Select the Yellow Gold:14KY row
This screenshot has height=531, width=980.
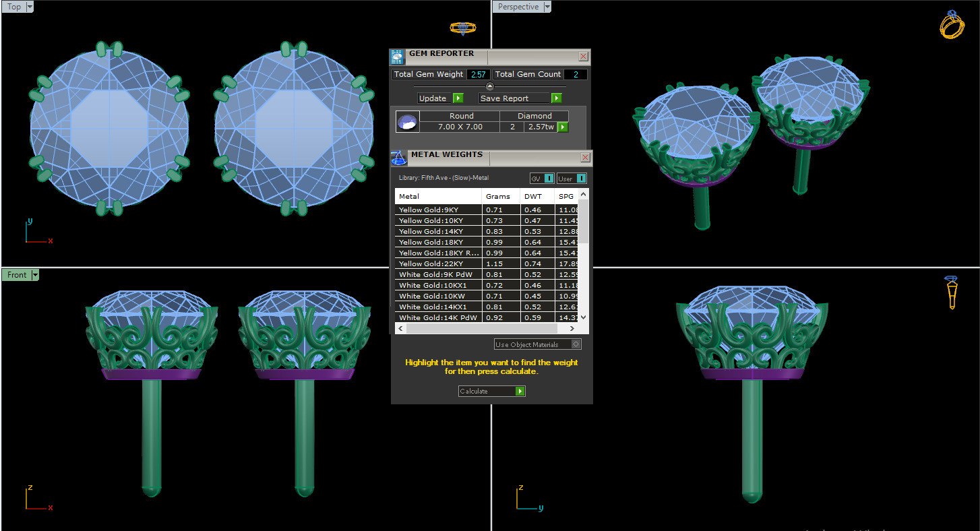tap(487, 231)
